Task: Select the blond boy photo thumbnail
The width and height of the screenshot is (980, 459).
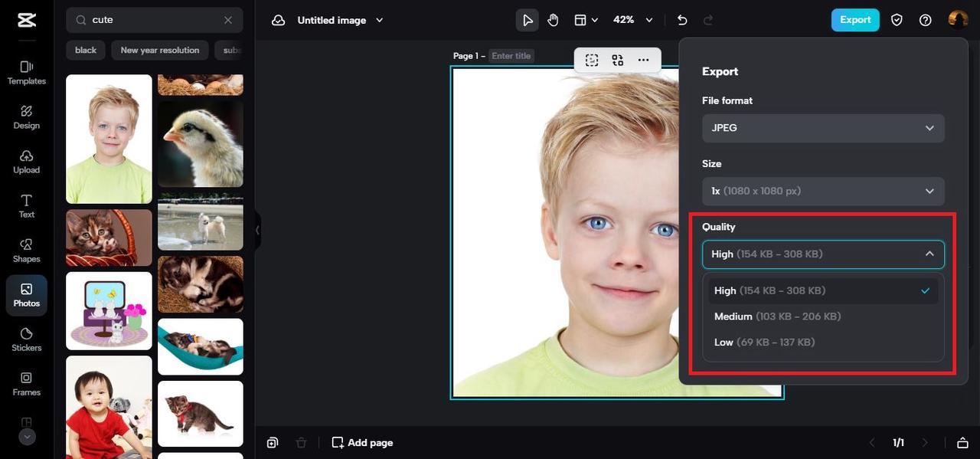Action: (x=109, y=139)
